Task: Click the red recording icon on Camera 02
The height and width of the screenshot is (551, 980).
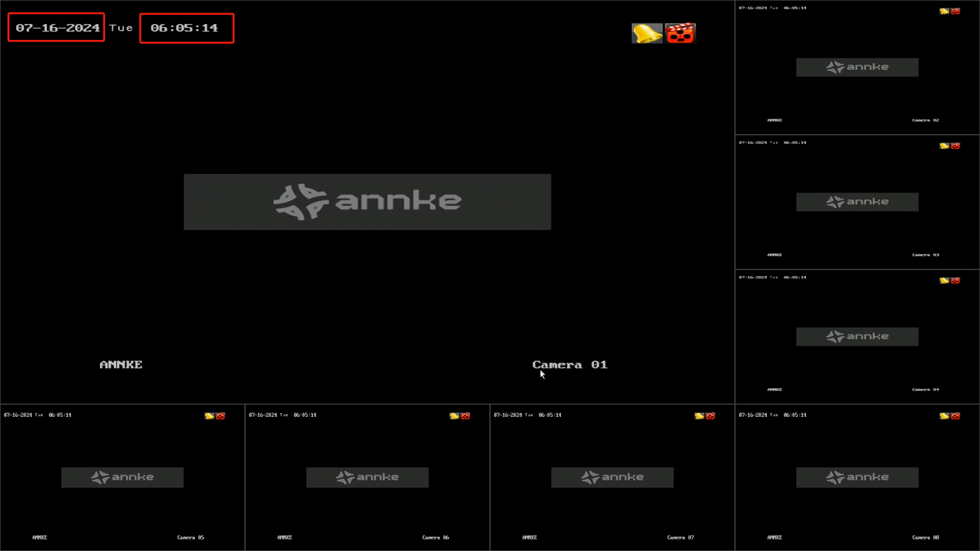Action: click(x=955, y=11)
